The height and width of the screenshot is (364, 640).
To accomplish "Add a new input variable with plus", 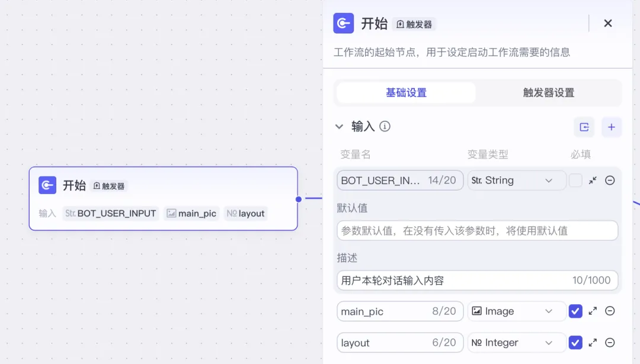I will (611, 127).
